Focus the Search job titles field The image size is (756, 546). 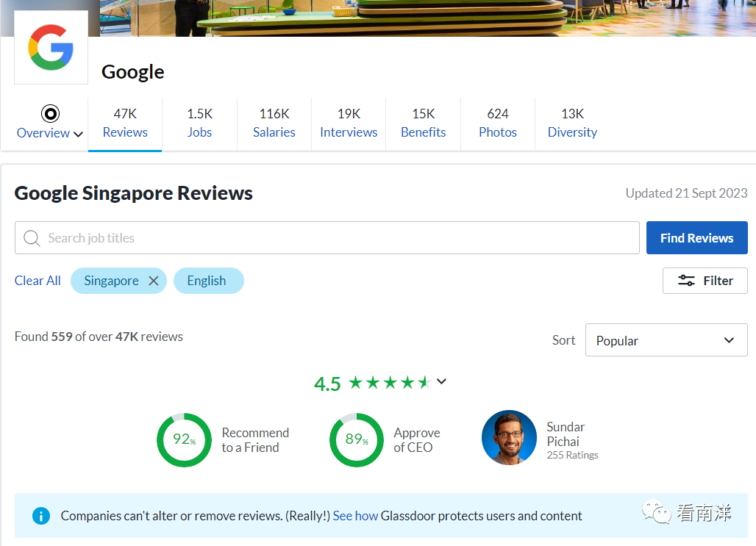tap(327, 237)
